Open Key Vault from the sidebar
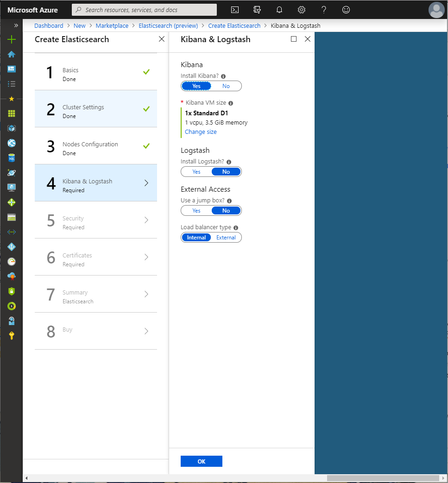 pos(11,335)
